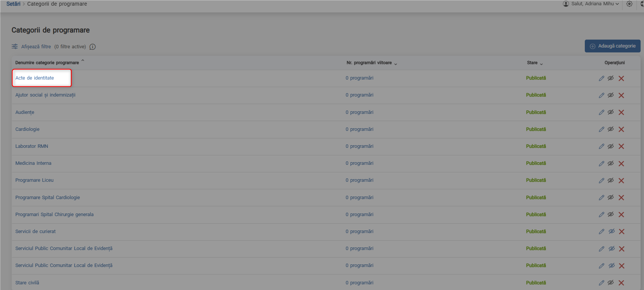Click Afișează filtre to show filters
The image size is (644, 290).
click(x=36, y=47)
